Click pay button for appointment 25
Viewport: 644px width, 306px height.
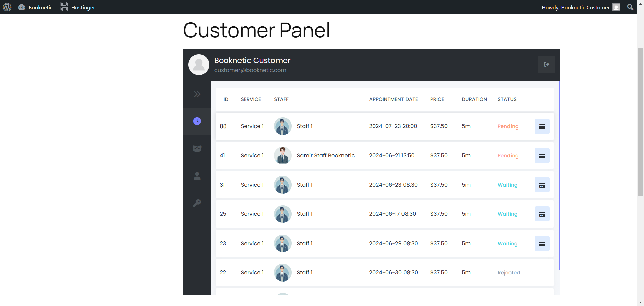pos(542,214)
